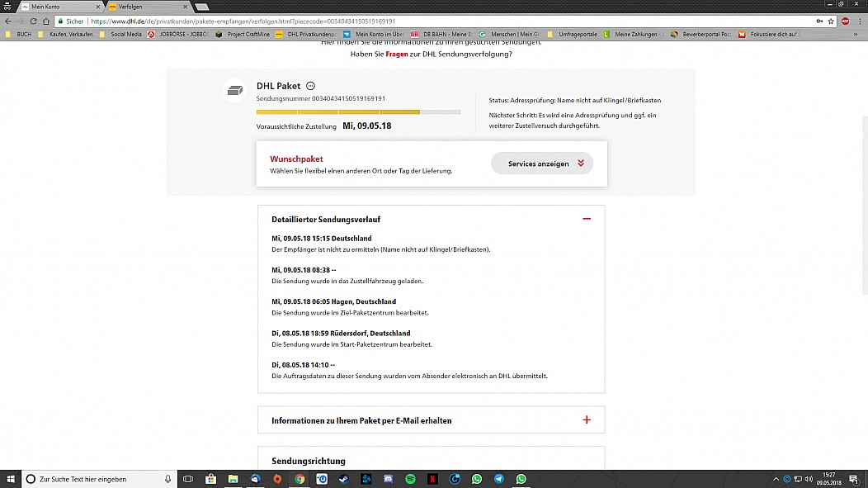Expand Informationen per E-Mail erhalten section
The width and height of the screenshot is (868, 488).
[x=587, y=419]
